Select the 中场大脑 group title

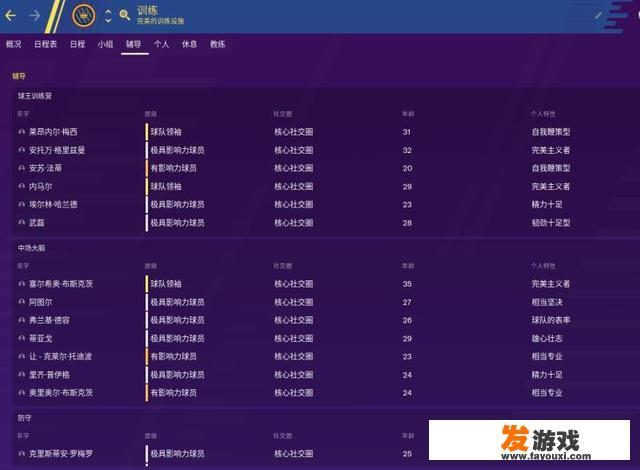pyautogui.click(x=31, y=248)
